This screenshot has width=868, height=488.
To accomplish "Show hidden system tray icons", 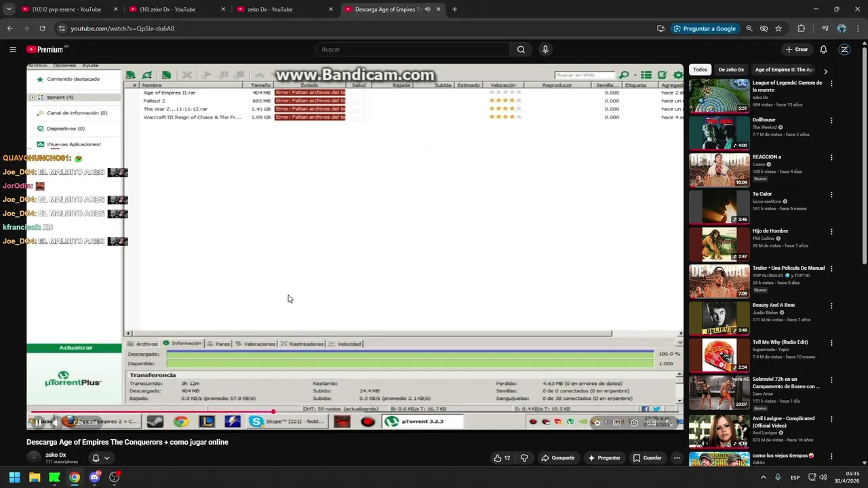I will (x=764, y=477).
